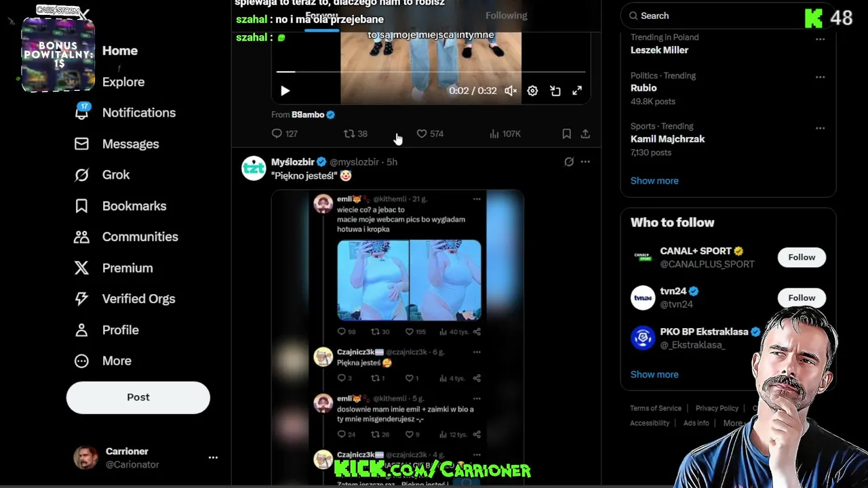Open more options for Myślozbir post
The width and height of the screenshot is (868, 488).
pyautogui.click(x=585, y=162)
